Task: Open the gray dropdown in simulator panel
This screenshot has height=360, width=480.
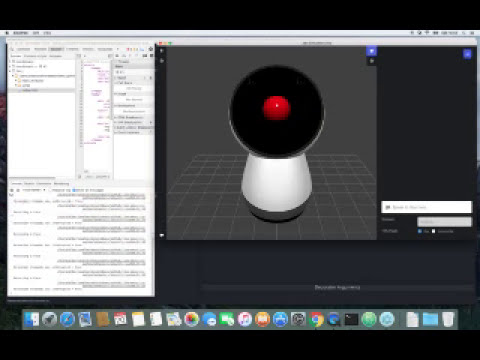Action: [x=445, y=221]
